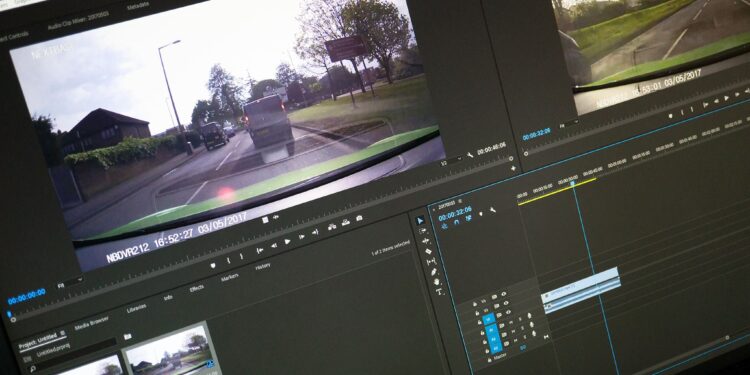Export frame with camera icon
750x375 pixels.
click(359, 218)
